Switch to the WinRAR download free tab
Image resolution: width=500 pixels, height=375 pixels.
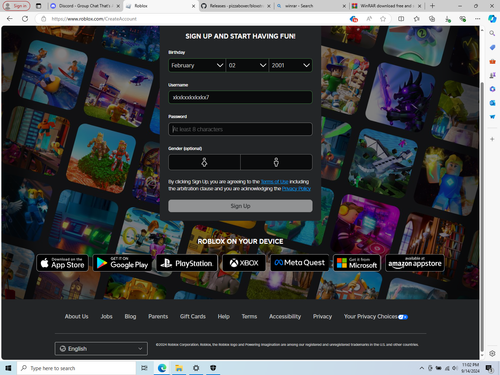[x=386, y=6]
